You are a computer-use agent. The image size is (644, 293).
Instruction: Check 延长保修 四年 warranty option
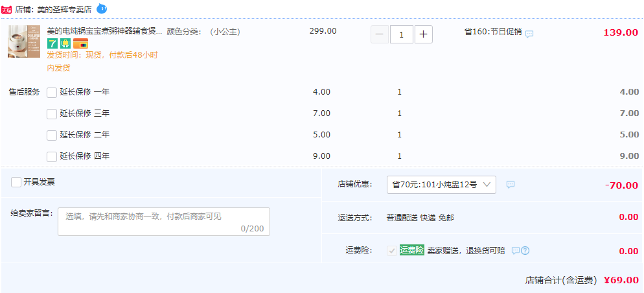coord(52,157)
